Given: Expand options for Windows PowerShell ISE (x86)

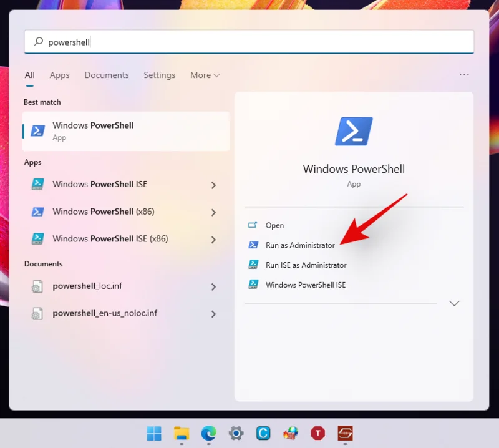Looking at the screenshot, I should tap(213, 240).
